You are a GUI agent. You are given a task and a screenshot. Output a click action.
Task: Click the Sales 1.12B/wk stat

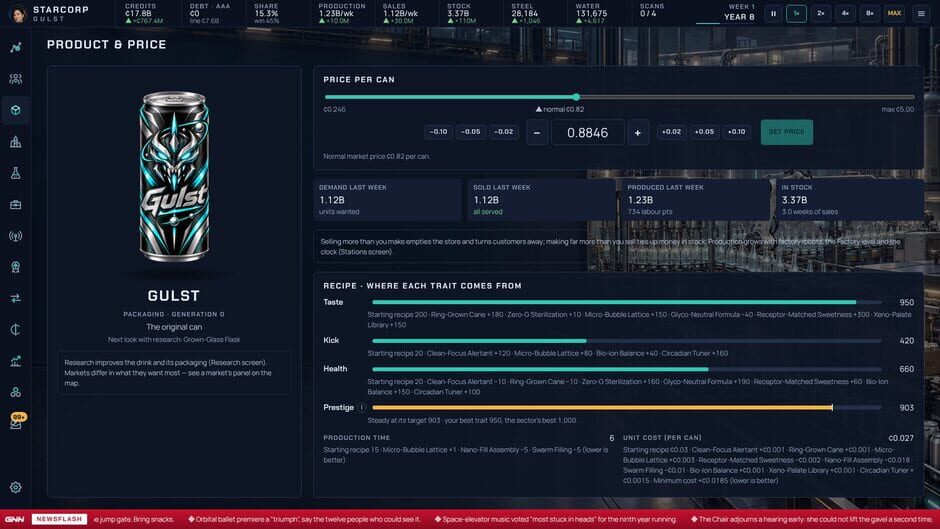[400, 13]
